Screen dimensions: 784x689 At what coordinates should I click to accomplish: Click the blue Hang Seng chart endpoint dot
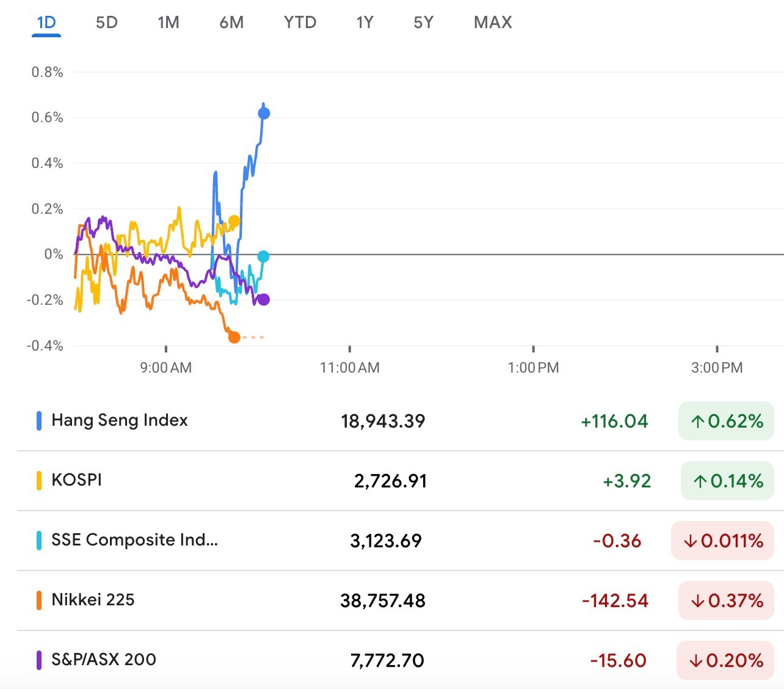point(264,113)
